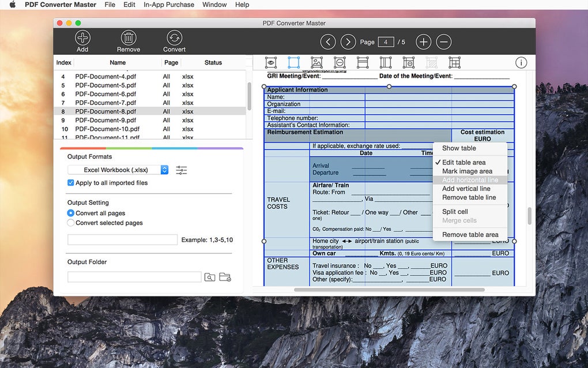Viewport: 588px width, 368px height.
Task: Click the page range input field
Action: (122, 239)
